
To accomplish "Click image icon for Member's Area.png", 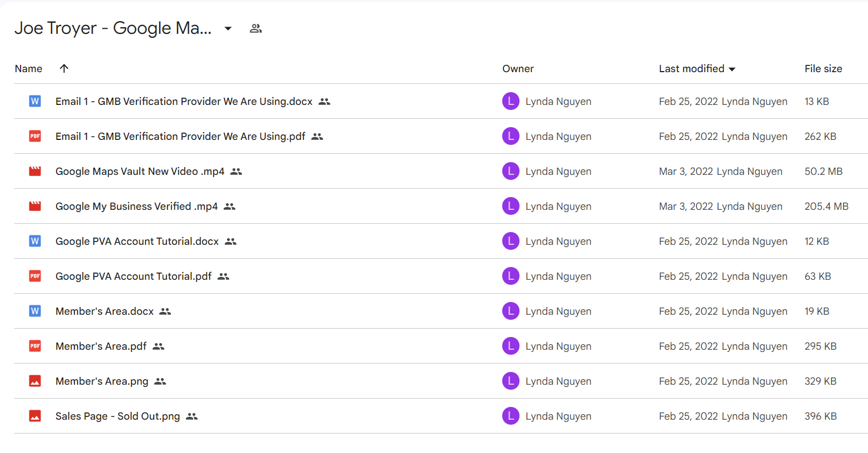I will click(x=35, y=381).
